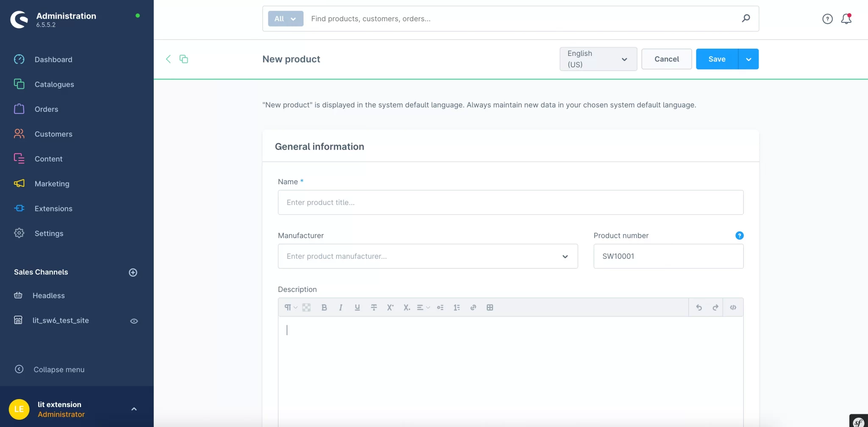868x427 pixels.
Task: Open the English (US) language dropdown
Action: tap(598, 59)
